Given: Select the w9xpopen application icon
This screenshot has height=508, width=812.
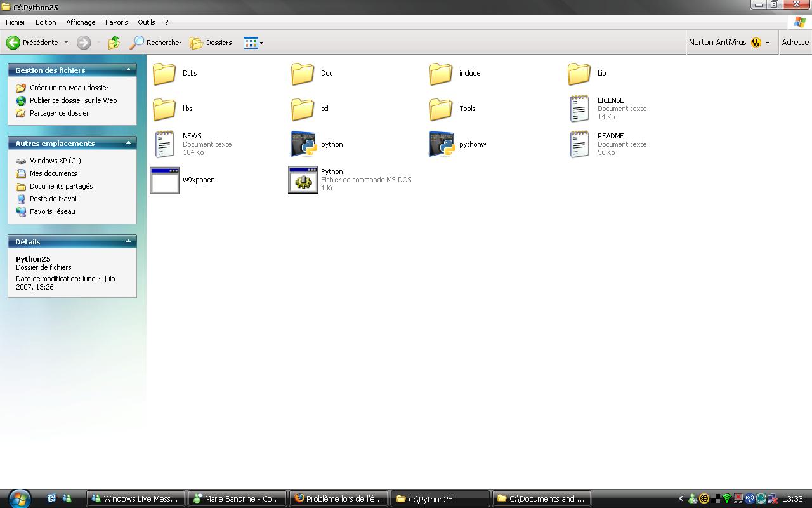Looking at the screenshot, I should pos(165,180).
